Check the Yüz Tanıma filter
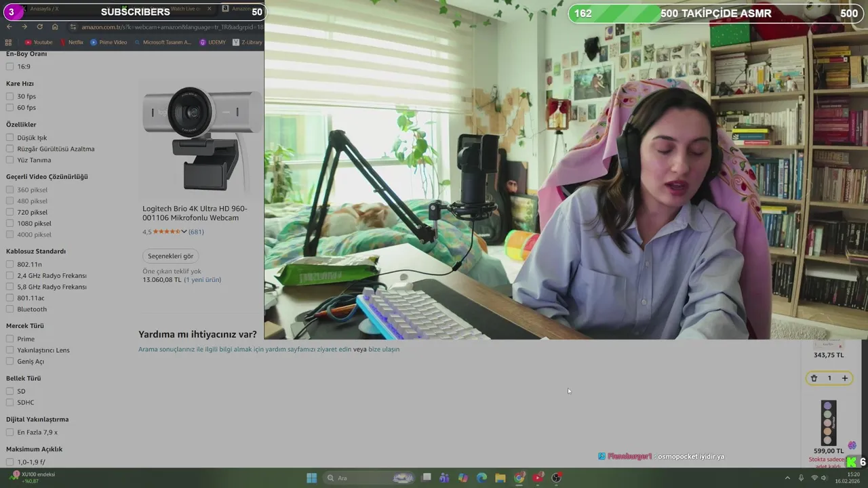 click(9, 160)
